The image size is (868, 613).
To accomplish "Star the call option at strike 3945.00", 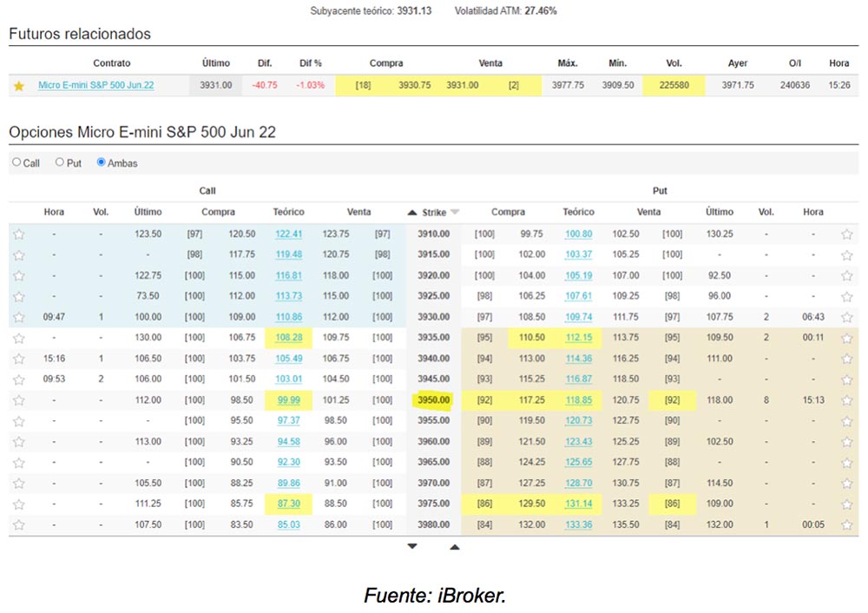I will tap(19, 379).
